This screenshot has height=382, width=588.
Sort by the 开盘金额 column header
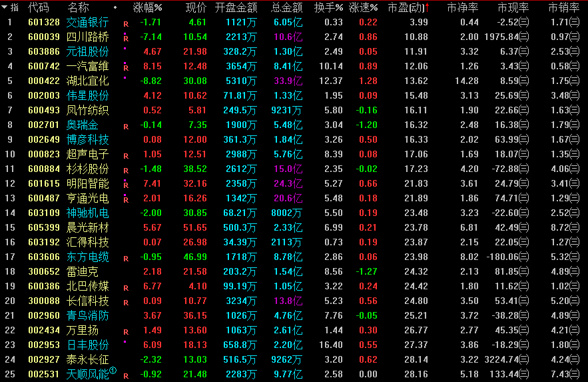pyautogui.click(x=236, y=7)
